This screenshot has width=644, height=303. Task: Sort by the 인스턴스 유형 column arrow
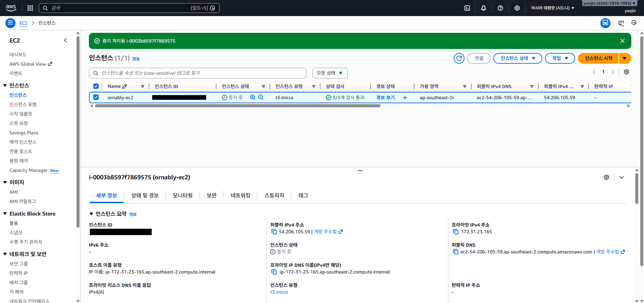314,86
